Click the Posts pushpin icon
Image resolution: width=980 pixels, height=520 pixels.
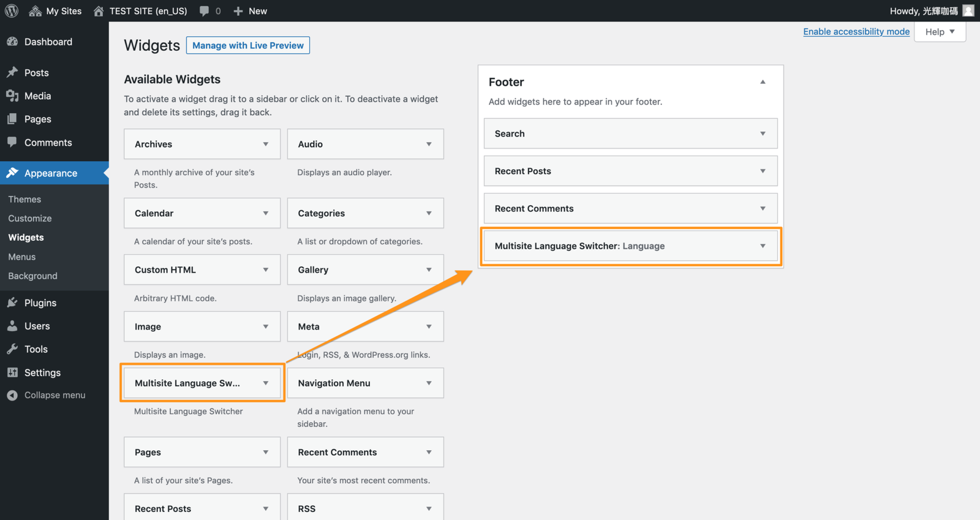tap(12, 72)
